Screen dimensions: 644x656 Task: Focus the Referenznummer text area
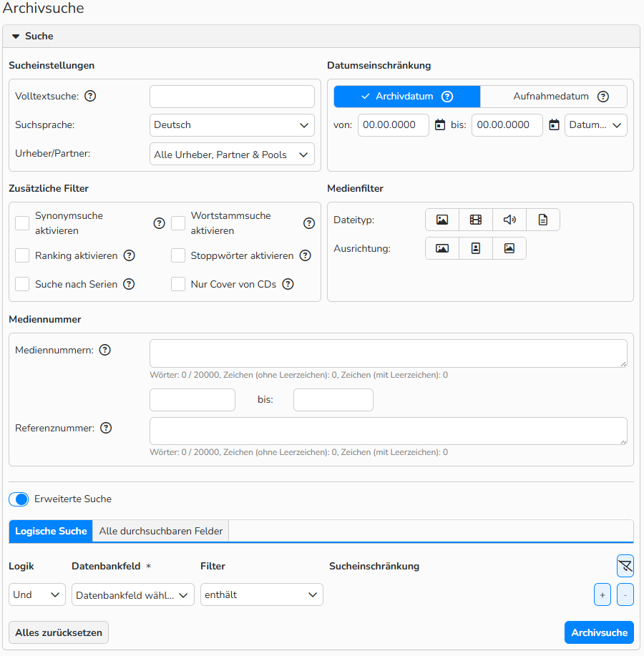tap(389, 431)
